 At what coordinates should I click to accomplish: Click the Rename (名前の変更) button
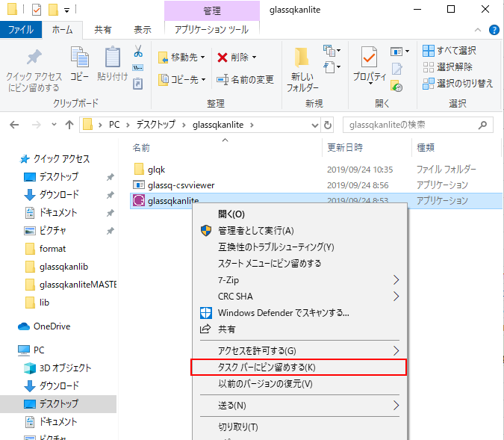coord(245,79)
